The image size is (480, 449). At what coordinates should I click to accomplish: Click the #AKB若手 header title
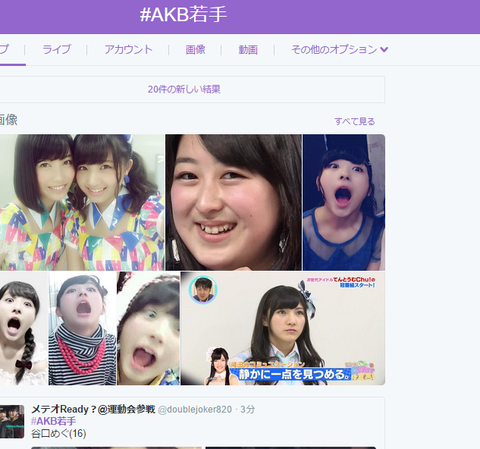coord(183,15)
